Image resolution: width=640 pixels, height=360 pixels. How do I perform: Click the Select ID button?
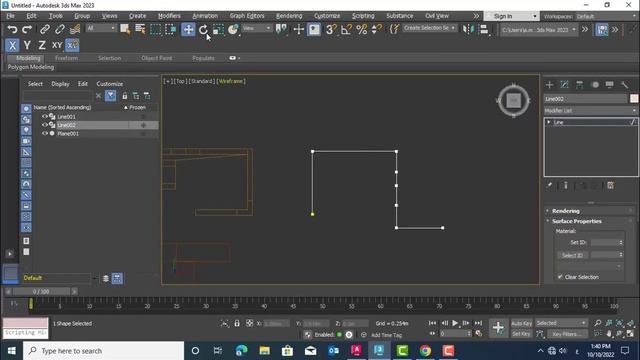point(572,255)
